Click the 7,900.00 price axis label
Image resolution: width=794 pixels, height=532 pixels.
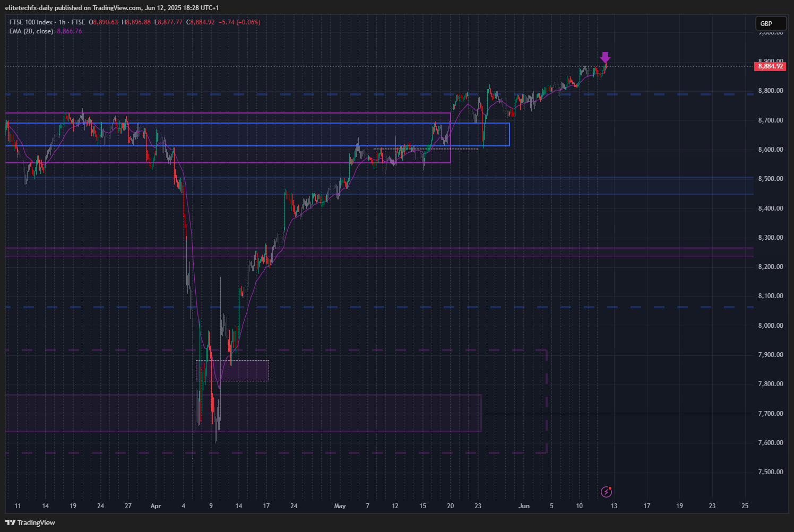(x=771, y=355)
